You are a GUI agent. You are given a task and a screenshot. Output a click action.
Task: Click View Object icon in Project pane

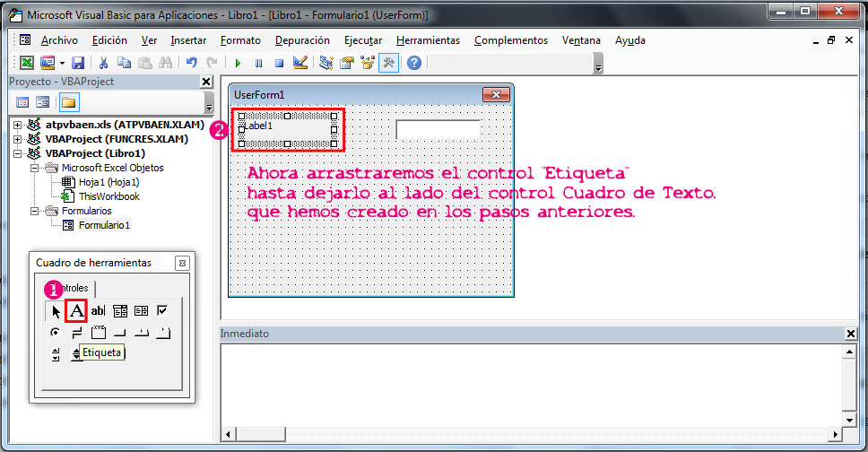[x=43, y=102]
